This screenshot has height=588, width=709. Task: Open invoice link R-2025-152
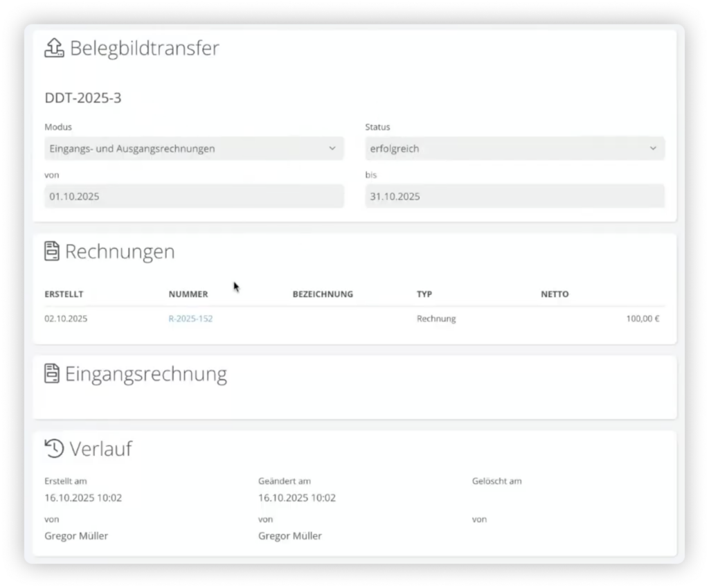point(190,319)
